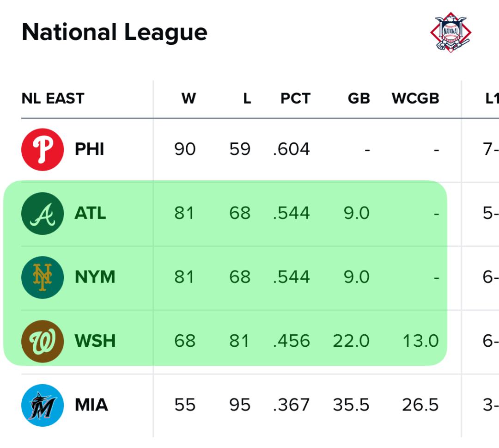Click the National League logo
This screenshot has height=448, width=499.
[x=450, y=32]
